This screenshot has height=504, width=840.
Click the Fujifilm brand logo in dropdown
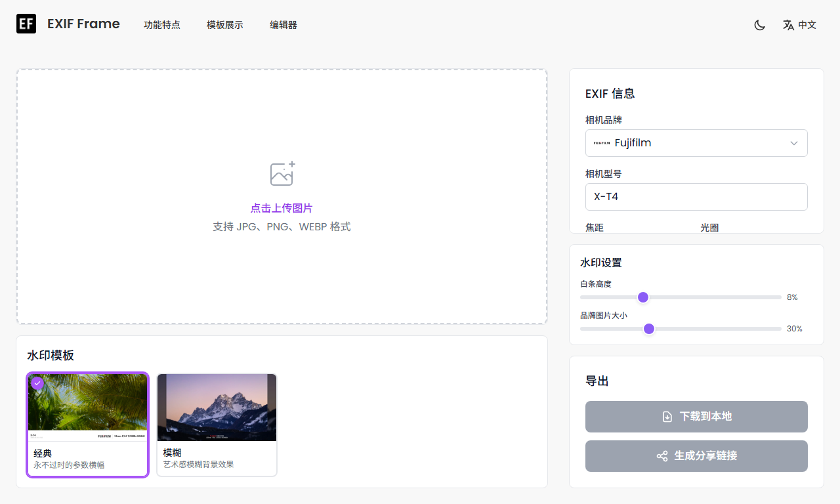(602, 143)
